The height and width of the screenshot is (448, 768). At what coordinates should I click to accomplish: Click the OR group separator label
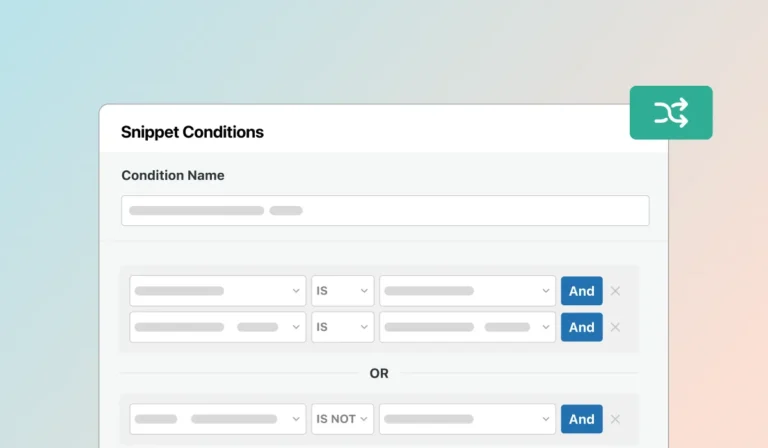pyautogui.click(x=379, y=373)
